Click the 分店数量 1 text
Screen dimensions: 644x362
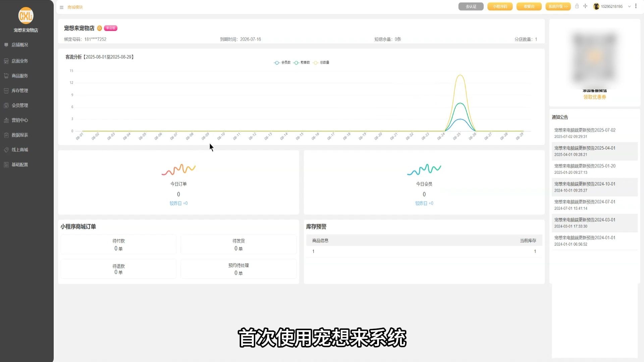click(526, 39)
